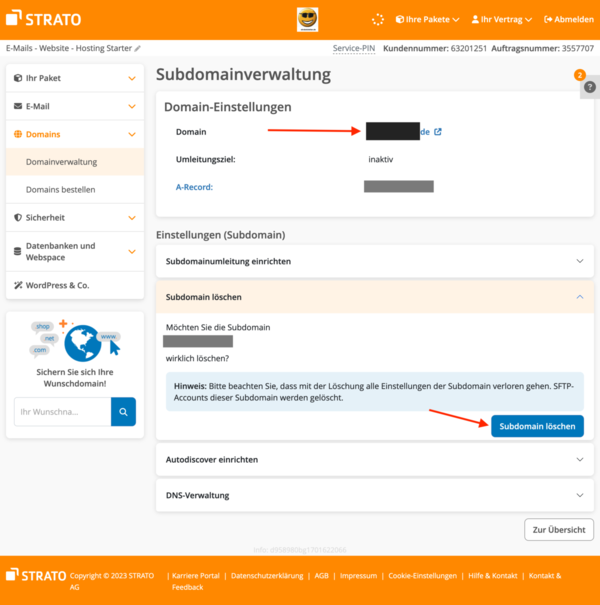
Task: Select Domains bestellen in the sidebar
Action: [x=61, y=189]
